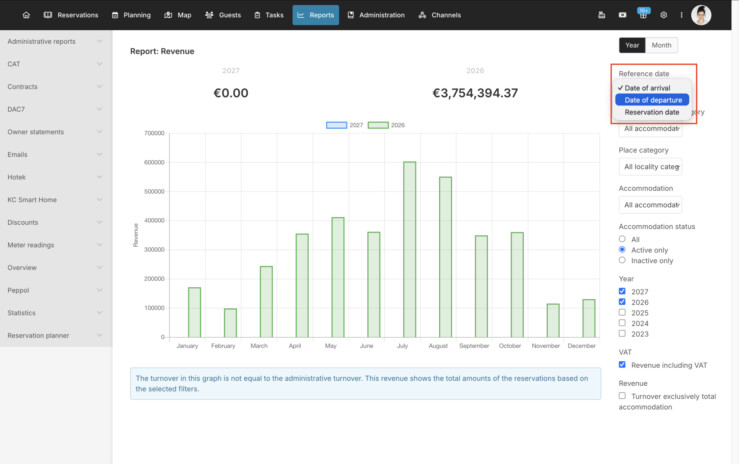Click the banknote icon in top bar
This screenshot has height=464, width=739.
[623, 15]
